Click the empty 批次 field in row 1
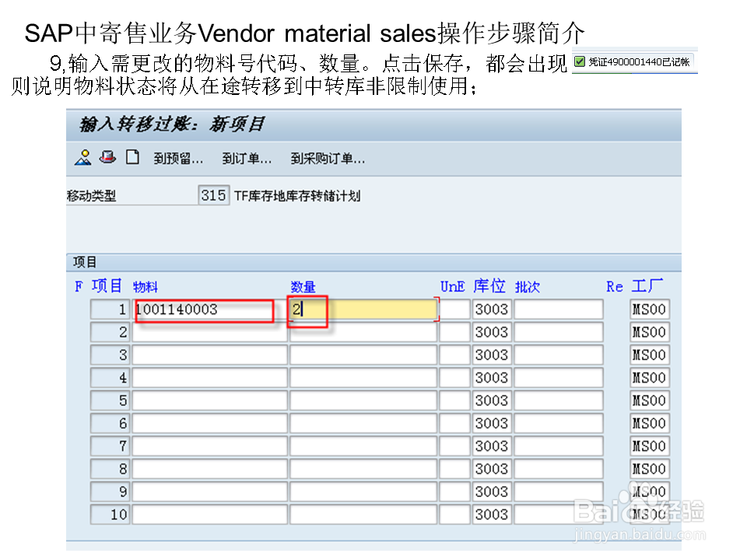This screenshot has height=560, width=747. [557, 309]
